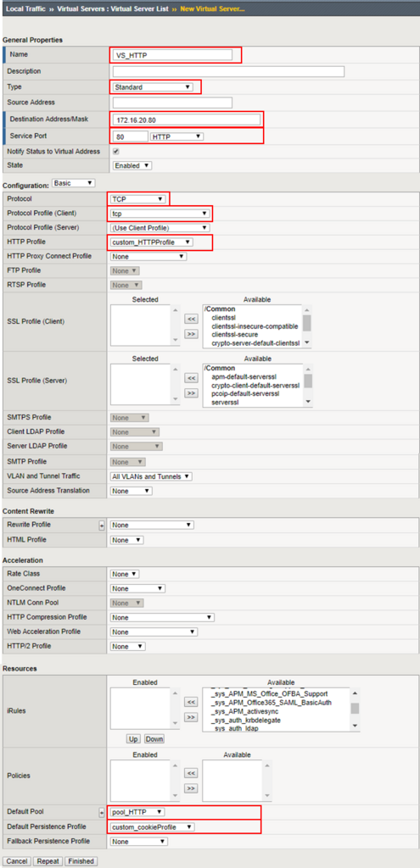Viewport: 420px width, 868px height.
Task: Click plus icon next to Rewrite Profile
Action: coord(102,526)
